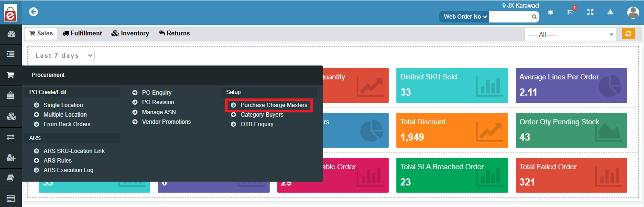
Task: Click the Distinct SKU Sold card
Action: coord(452,85)
